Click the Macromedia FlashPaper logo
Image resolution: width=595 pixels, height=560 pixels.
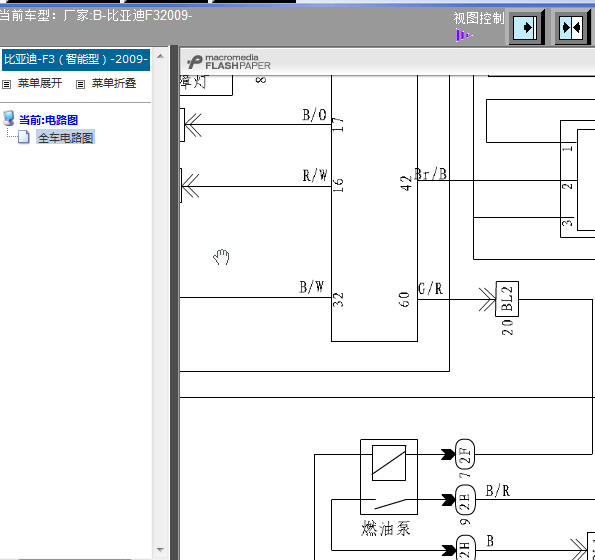[x=229, y=62]
